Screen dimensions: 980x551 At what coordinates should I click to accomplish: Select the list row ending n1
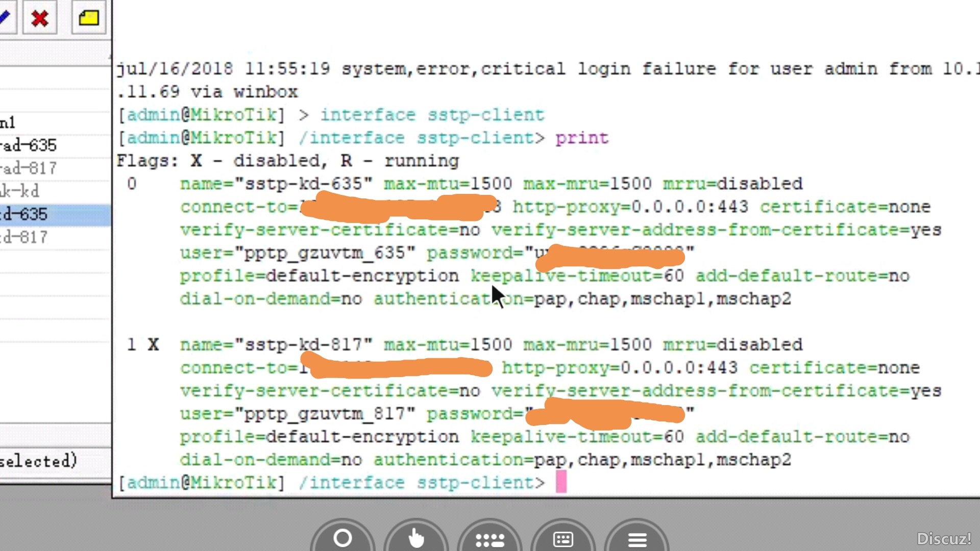pos(55,122)
